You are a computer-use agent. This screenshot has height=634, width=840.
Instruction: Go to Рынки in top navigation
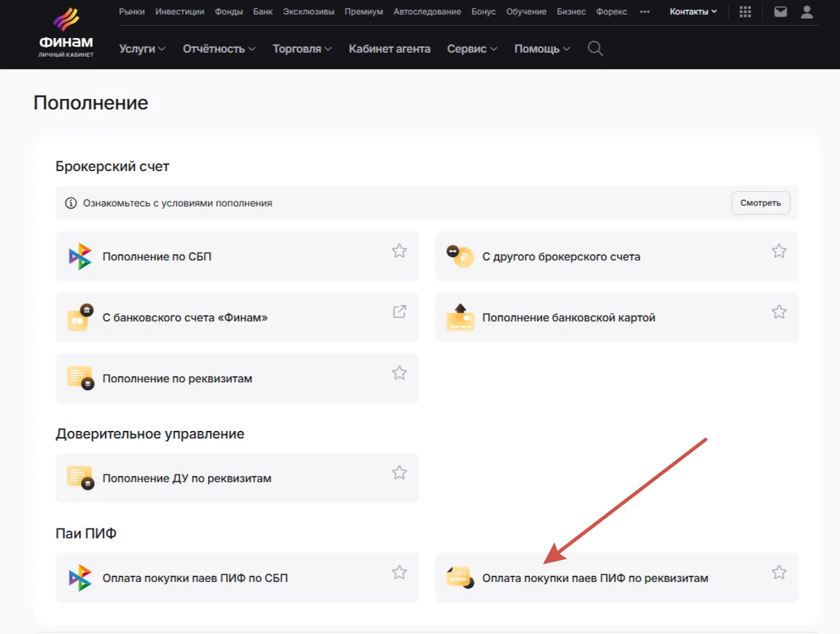coord(132,12)
